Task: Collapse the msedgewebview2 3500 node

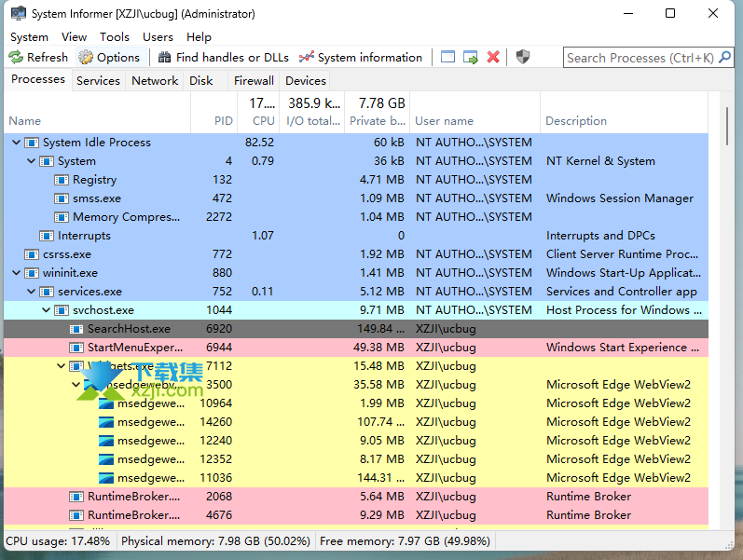Action: point(76,385)
